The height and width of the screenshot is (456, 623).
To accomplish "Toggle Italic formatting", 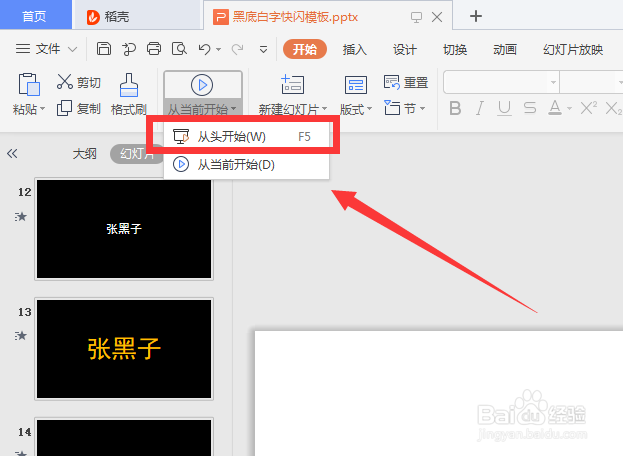I will pyautogui.click(x=480, y=108).
